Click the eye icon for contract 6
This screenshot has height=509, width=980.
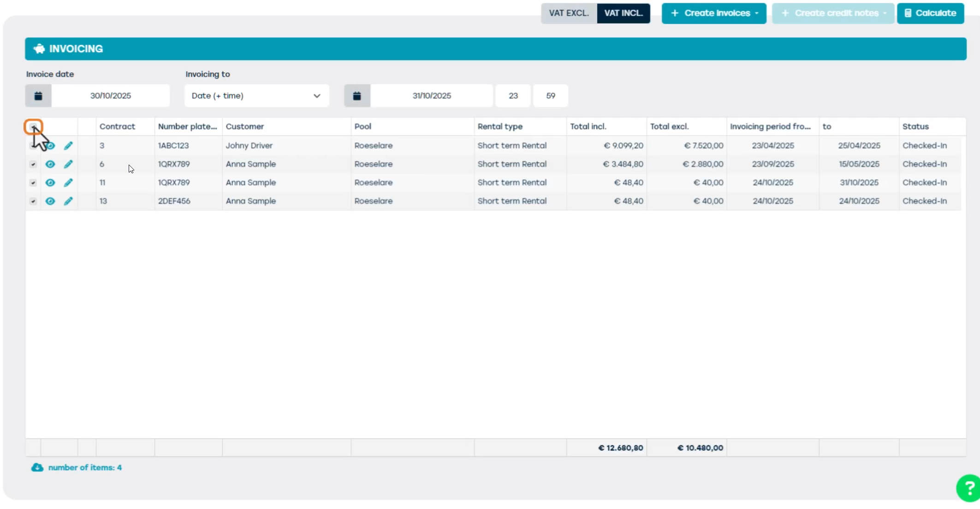point(50,164)
